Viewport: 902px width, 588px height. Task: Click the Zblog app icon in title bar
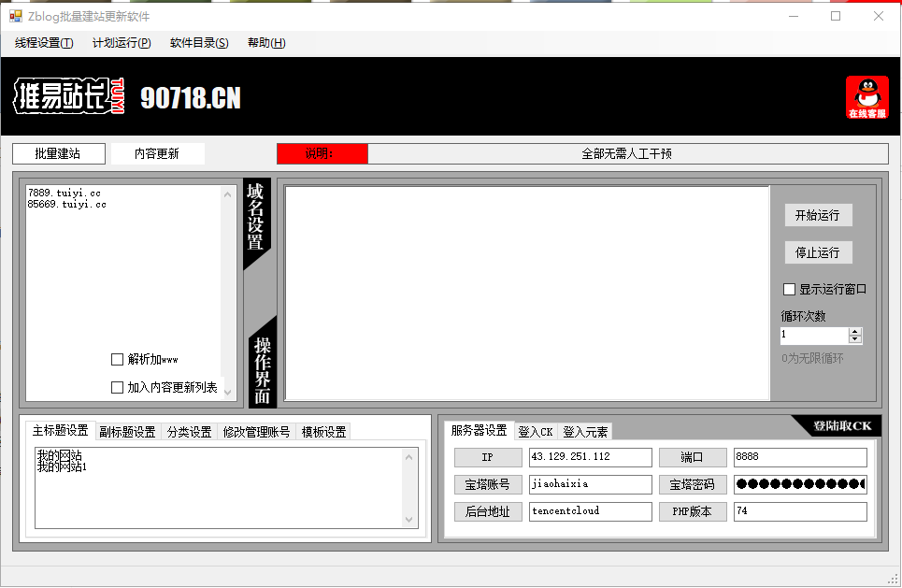tap(16, 16)
